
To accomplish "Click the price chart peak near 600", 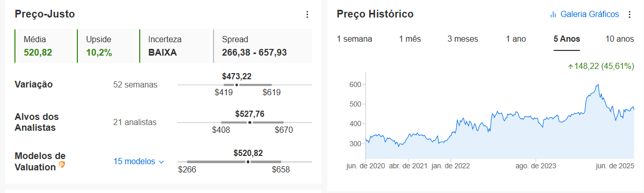I will pos(598,85).
